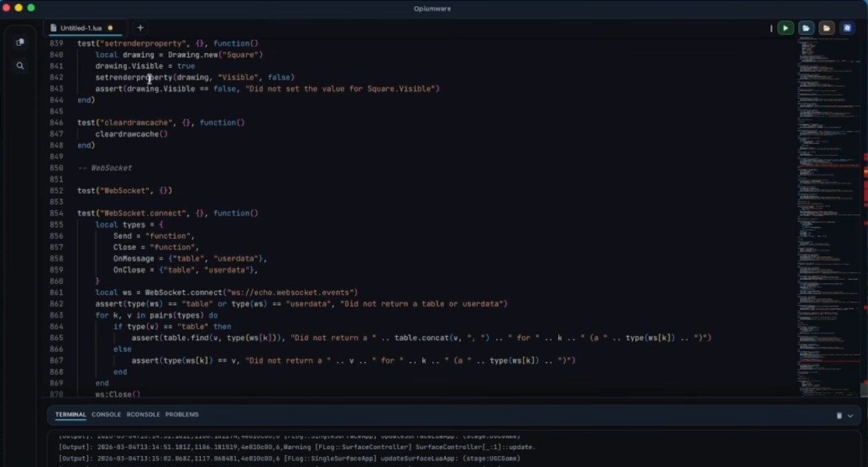
Task: Click 'local types = {' on line 855
Action: (x=129, y=225)
